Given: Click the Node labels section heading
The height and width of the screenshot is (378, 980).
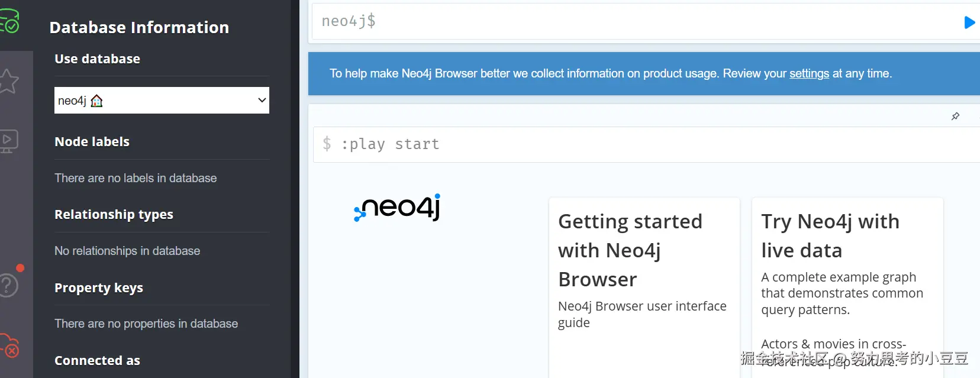Looking at the screenshot, I should 92,142.
